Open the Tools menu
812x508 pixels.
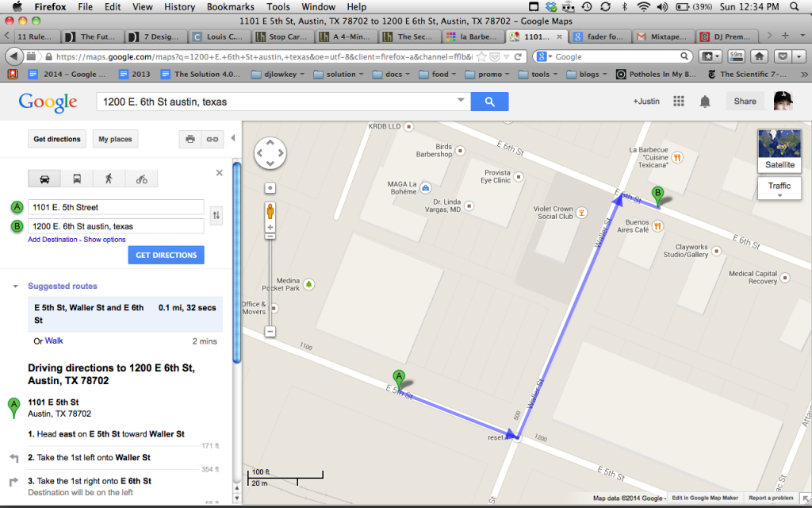click(x=278, y=6)
